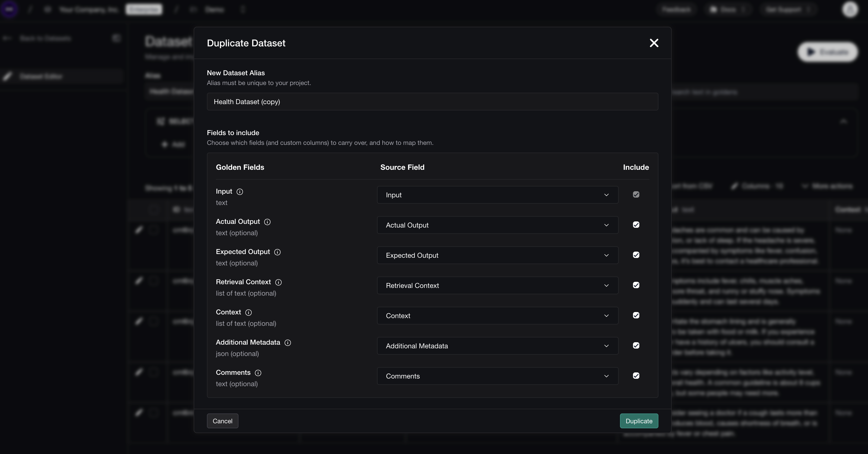The width and height of the screenshot is (868, 454).
Task: Click the 'Include' column header
Action: (x=636, y=167)
